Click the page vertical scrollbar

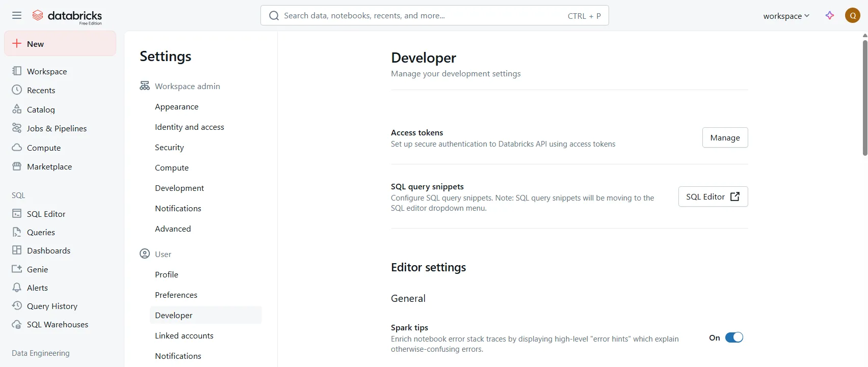click(x=864, y=97)
